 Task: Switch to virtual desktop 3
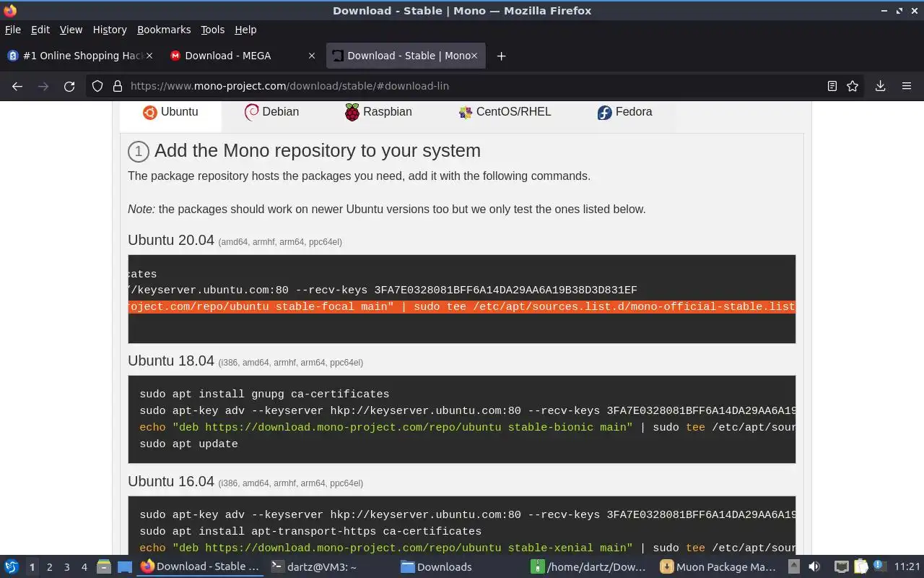pos(66,567)
